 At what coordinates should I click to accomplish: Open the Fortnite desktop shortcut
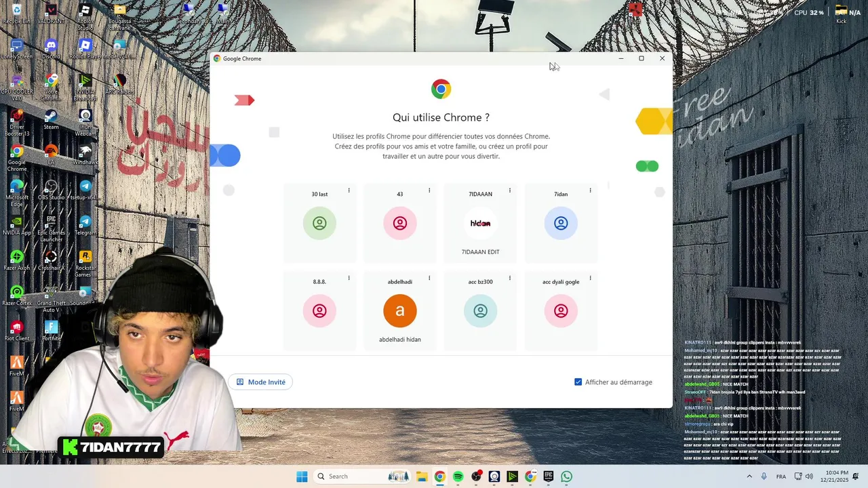click(x=51, y=331)
